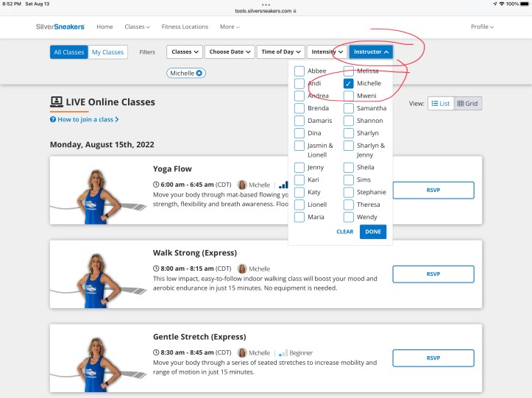Expand the Classes navigation menu
The height and width of the screenshot is (398, 532).
[137, 26]
